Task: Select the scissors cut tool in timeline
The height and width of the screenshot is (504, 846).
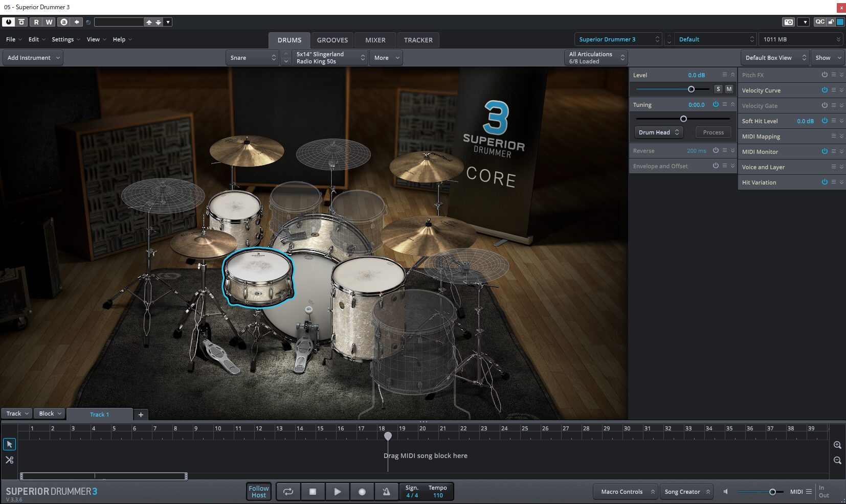Action: point(9,460)
